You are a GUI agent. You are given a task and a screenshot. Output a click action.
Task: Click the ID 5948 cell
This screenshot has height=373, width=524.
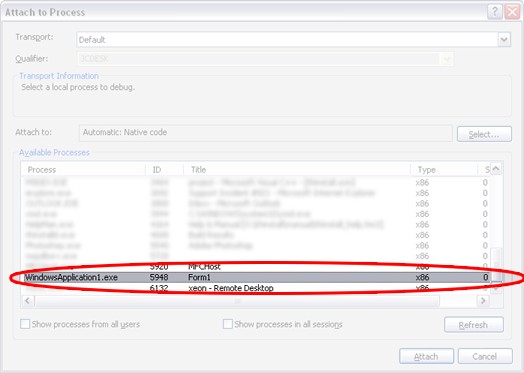pos(159,277)
